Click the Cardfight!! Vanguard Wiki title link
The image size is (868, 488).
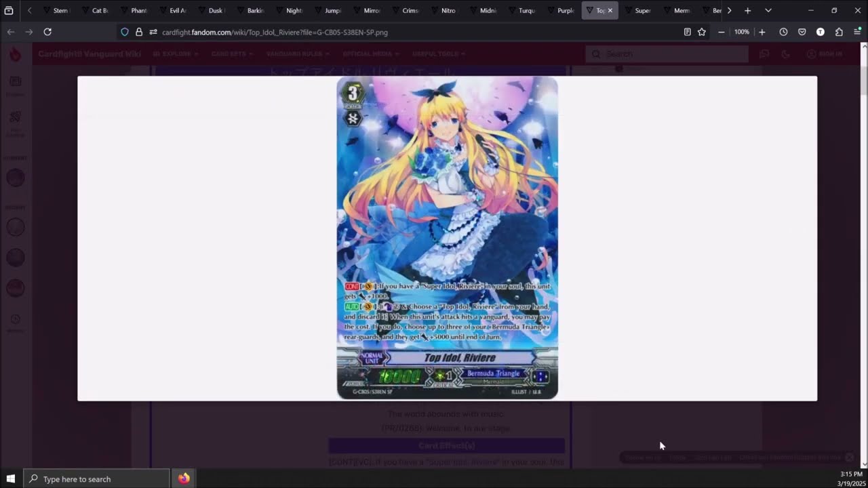point(90,54)
